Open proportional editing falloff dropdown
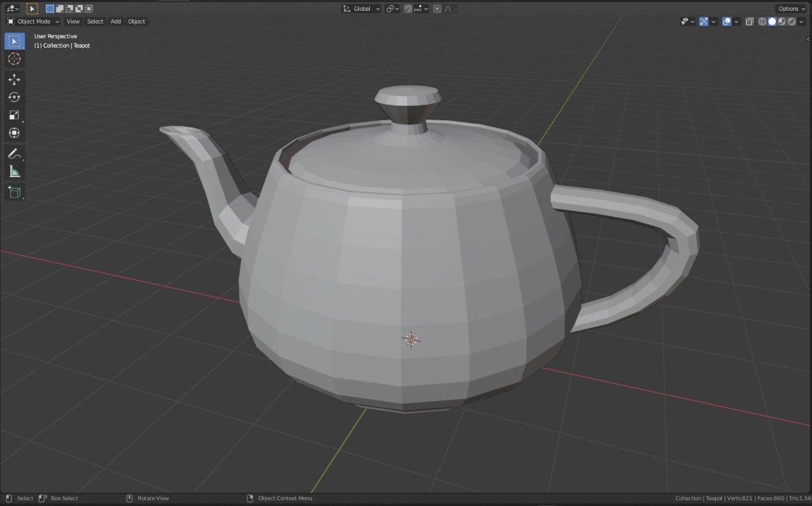Image resolution: width=812 pixels, height=506 pixels. 450,9
